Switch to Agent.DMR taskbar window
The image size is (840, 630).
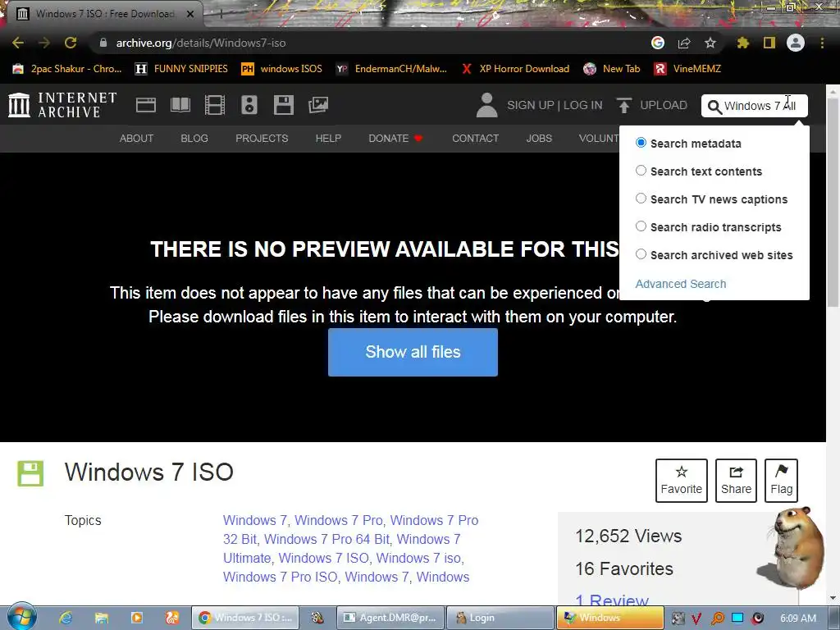click(x=390, y=618)
